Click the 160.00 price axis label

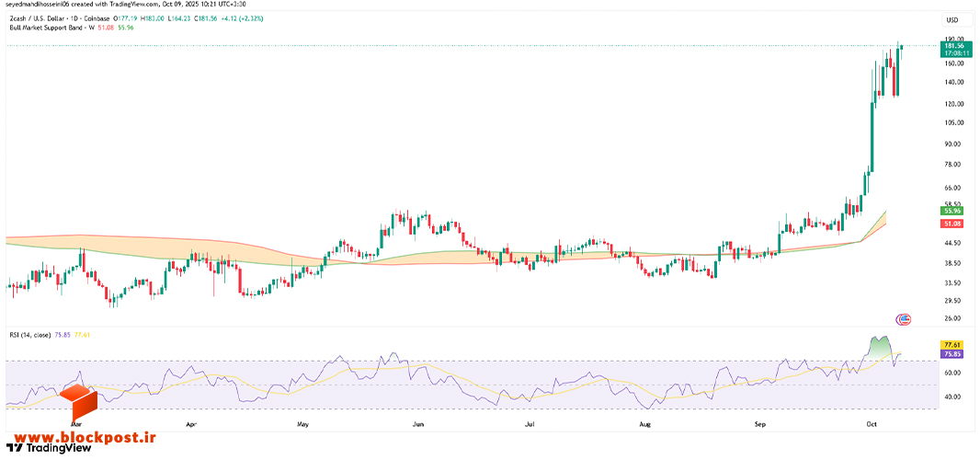click(953, 63)
